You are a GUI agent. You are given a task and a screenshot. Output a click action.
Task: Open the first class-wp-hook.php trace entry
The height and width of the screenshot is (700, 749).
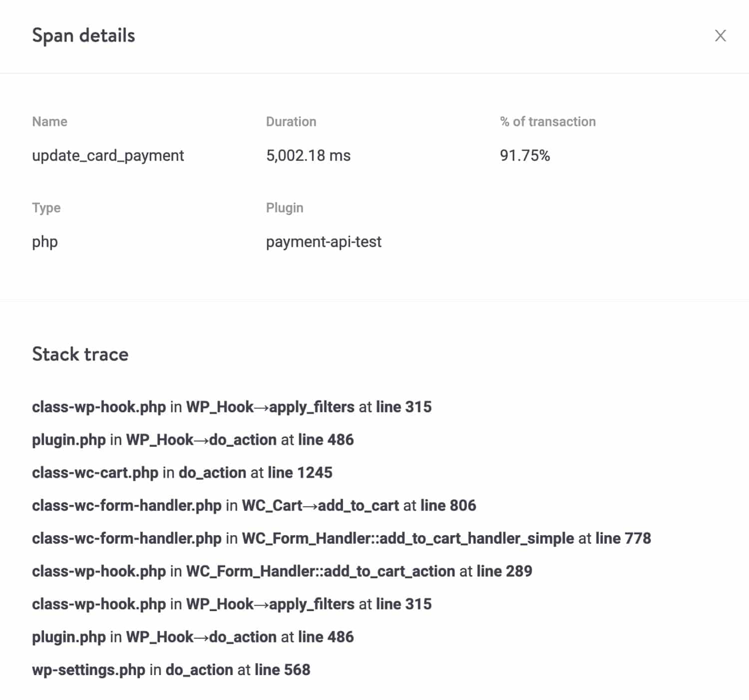pyautogui.click(x=231, y=407)
